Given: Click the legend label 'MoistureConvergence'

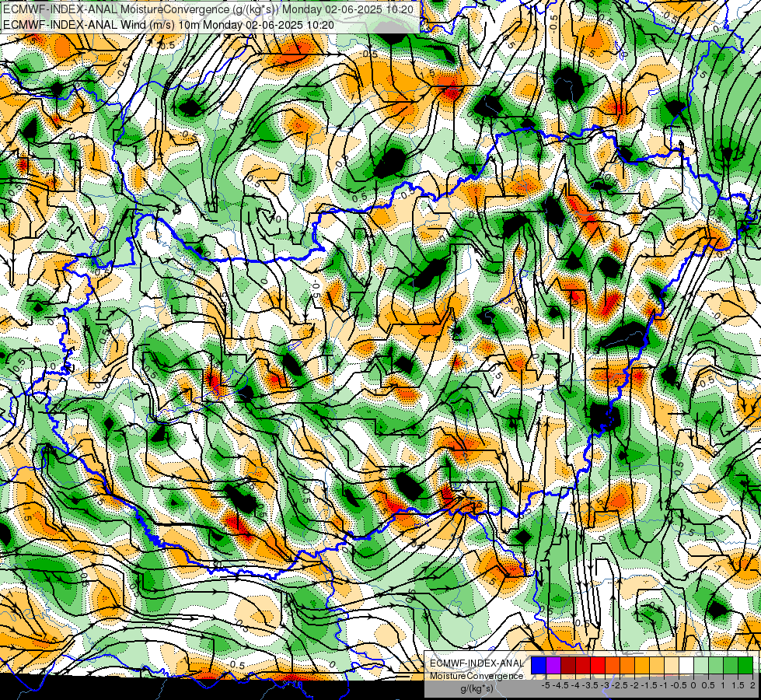Looking at the screenshot, I should point(476,676).
